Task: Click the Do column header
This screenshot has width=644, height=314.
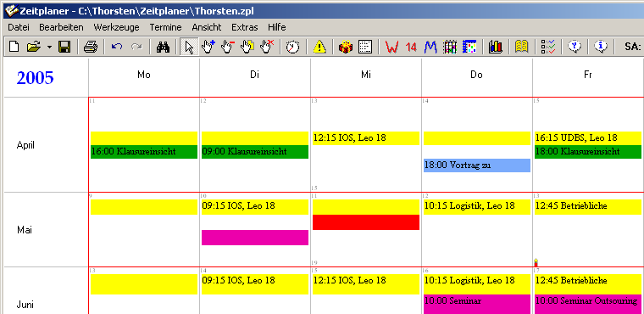Action: (x=476, y=75)
